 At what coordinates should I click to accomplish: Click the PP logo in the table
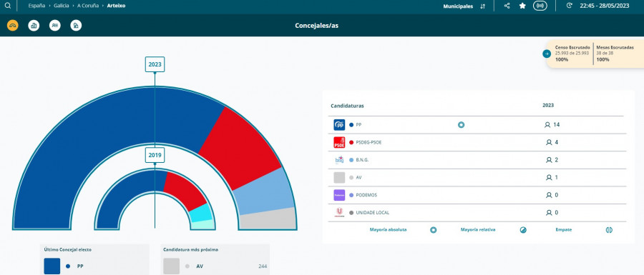pos(339,125)
